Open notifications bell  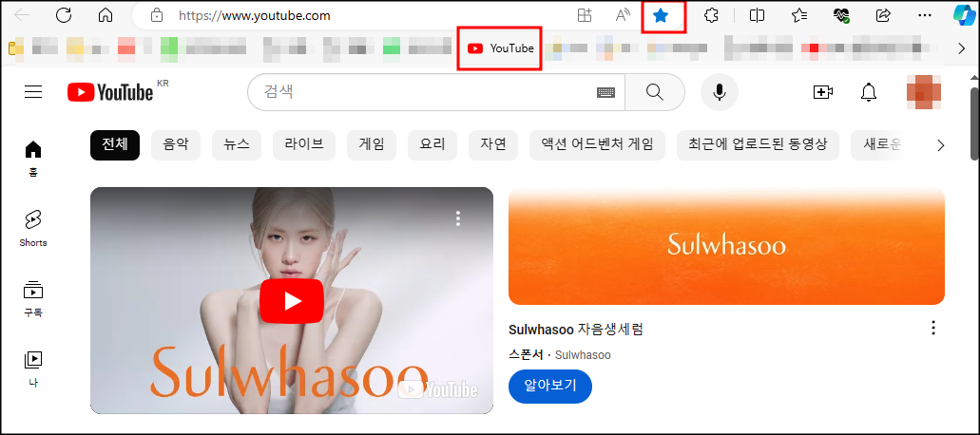coord(869,92)
